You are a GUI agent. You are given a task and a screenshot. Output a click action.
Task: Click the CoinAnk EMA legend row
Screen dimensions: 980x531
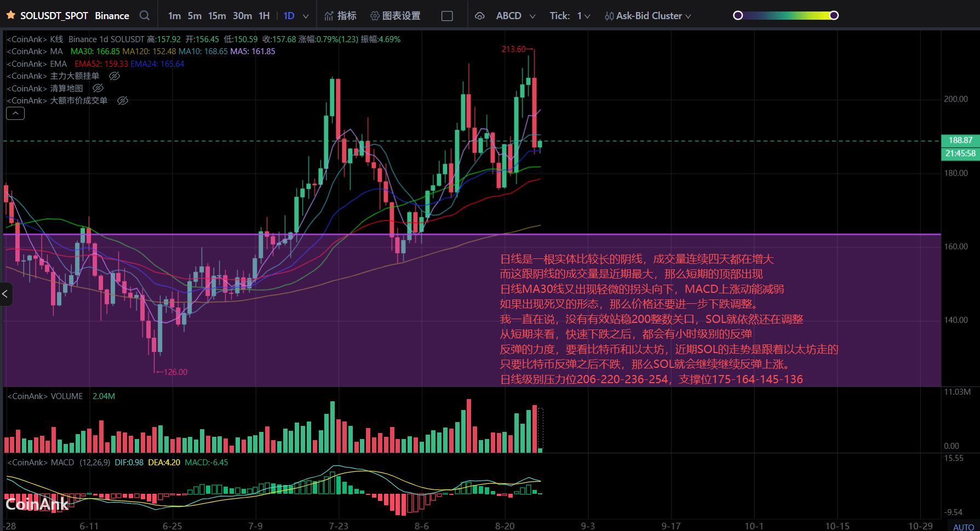coord(95,64)
